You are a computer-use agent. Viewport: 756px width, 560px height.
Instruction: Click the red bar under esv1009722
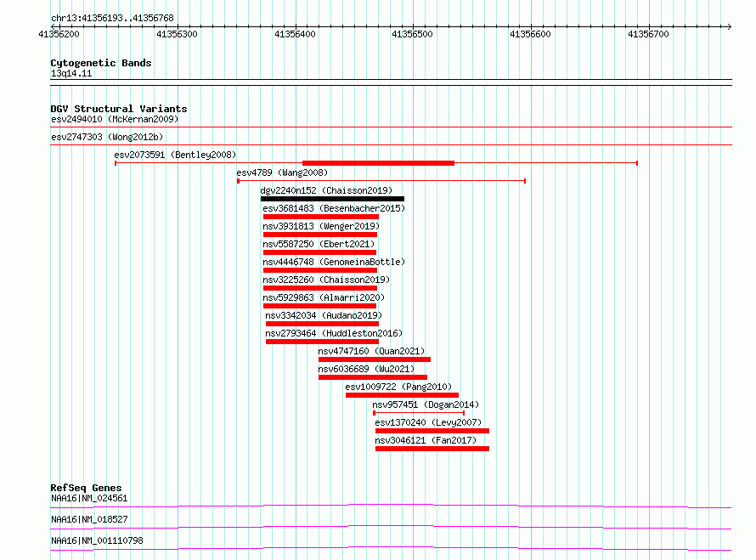click(x=402, y=395)
